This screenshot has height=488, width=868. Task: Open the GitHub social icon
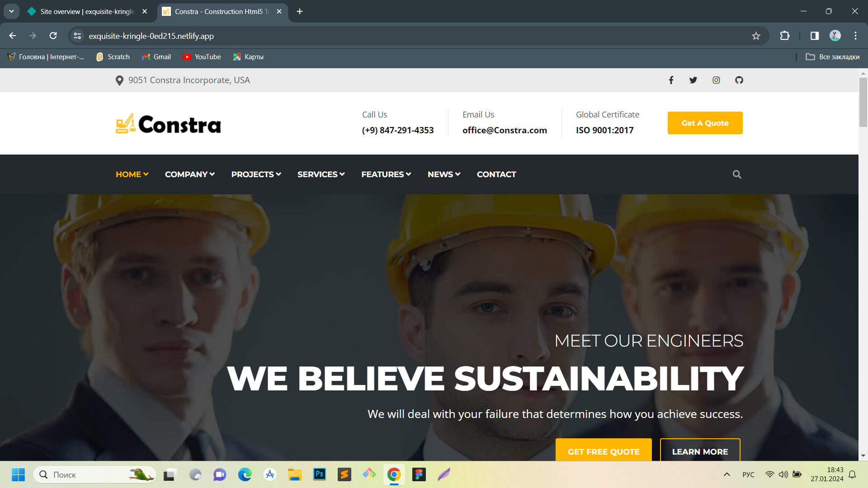(739, 80)
